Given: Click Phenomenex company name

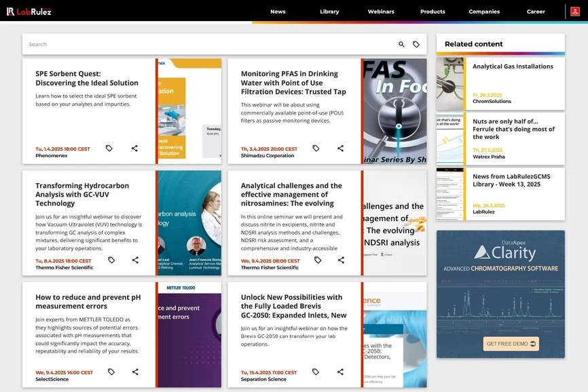Looking at the screenshot, I should [52, 156].
